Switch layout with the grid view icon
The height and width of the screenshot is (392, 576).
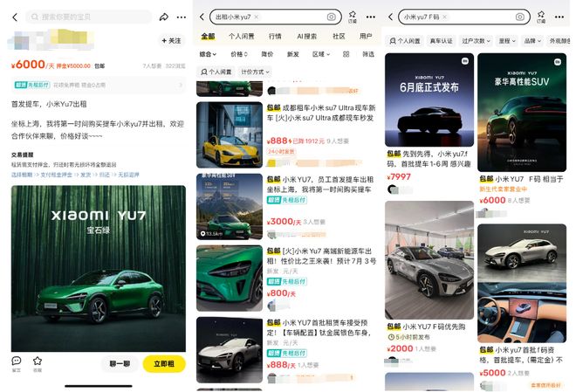[346, 54]
